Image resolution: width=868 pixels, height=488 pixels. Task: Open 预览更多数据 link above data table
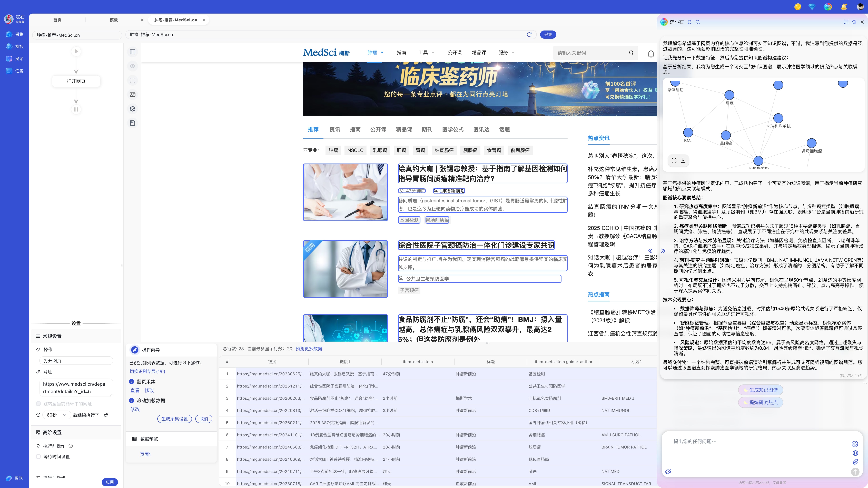[x=308, y=349]
